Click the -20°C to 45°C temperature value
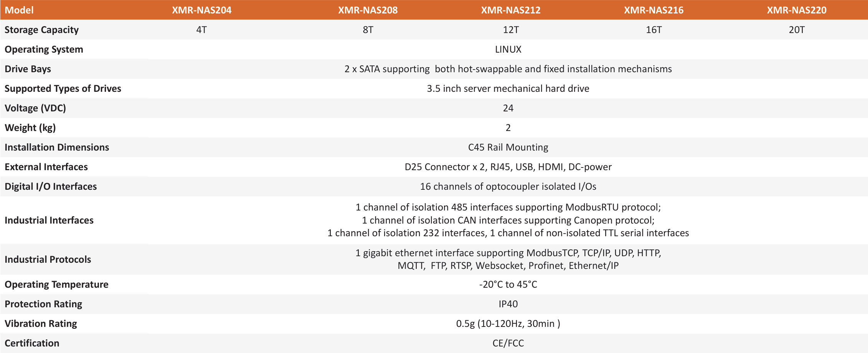 [x=508, y=284]
